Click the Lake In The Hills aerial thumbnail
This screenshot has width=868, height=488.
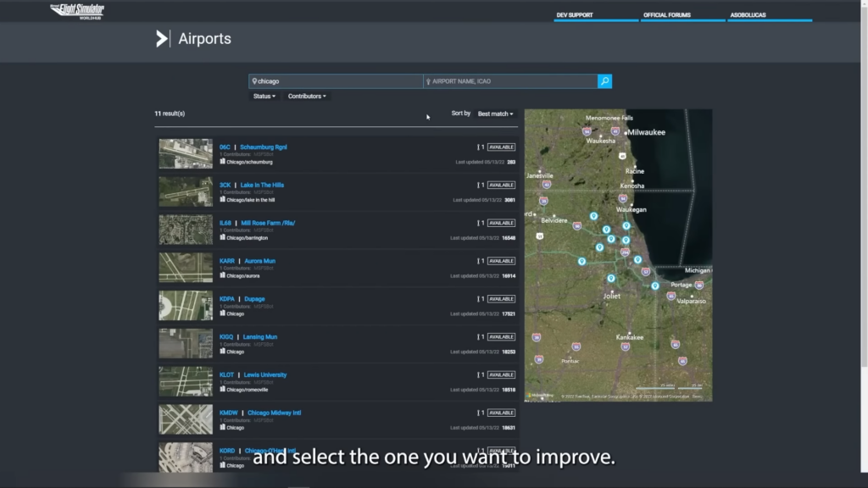click(x=186, y=191)
